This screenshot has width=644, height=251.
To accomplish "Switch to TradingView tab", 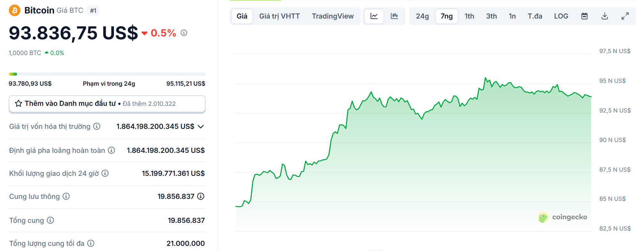I will point(333,16).
